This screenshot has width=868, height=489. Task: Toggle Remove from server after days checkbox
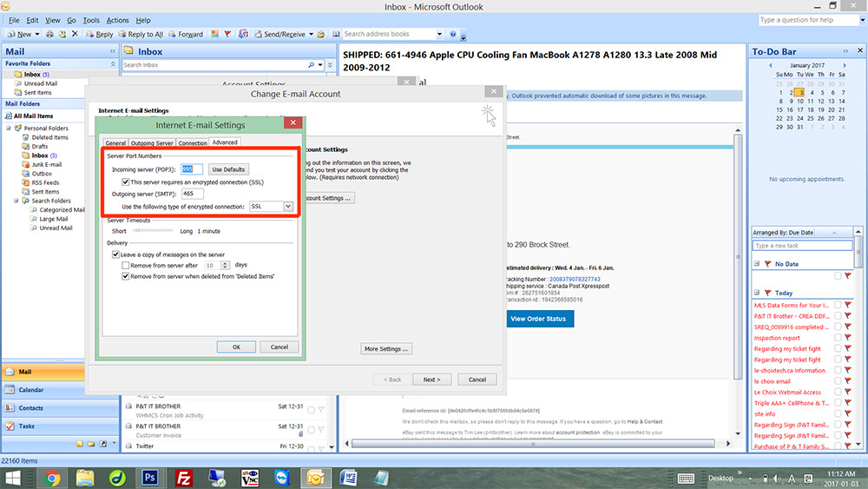pos(126,265)
